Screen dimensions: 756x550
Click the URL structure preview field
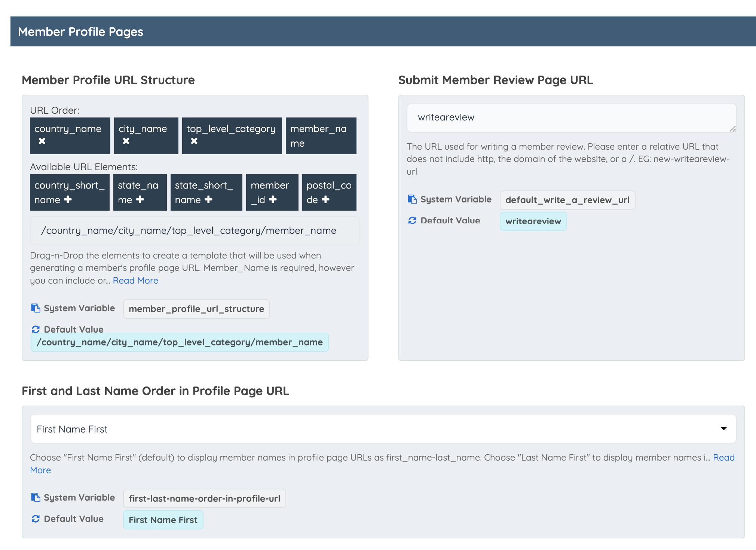(195, 231)
